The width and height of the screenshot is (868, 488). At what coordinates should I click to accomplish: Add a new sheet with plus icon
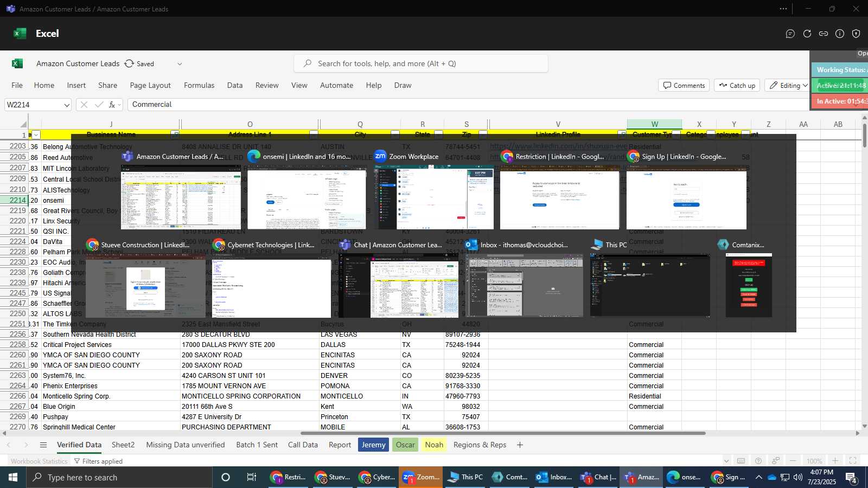520,445
